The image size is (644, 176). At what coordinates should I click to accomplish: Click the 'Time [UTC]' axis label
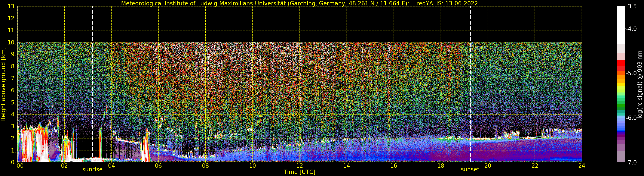pyautogui.click(x=300, y=172)
